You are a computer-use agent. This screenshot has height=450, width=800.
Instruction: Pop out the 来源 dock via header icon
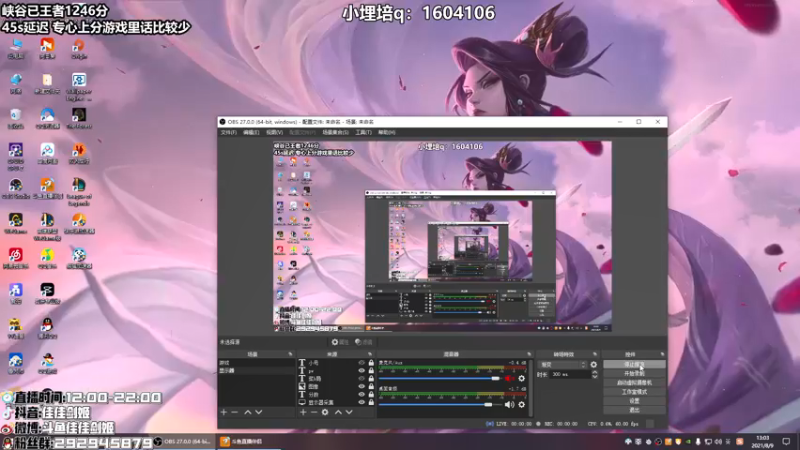370,354
